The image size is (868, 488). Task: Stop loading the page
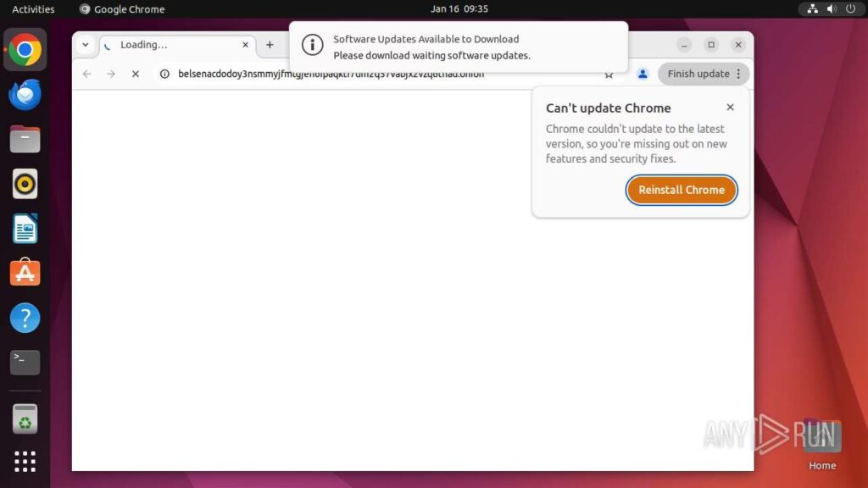135,74
